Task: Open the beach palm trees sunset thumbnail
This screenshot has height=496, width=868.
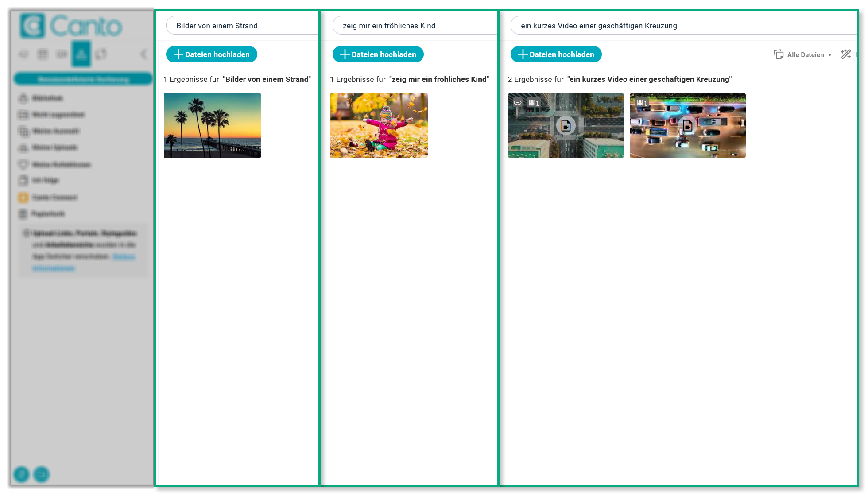Action: pyautogui.click(x=212, y=125)
